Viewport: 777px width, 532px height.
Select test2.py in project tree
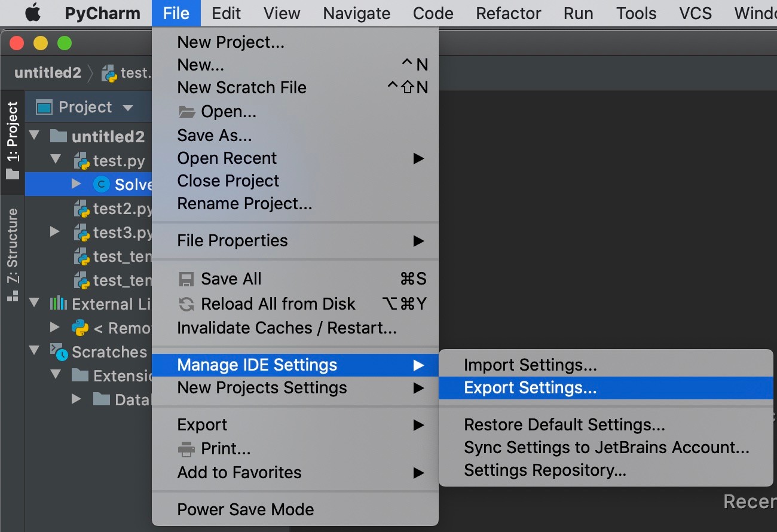coord(123,209)
